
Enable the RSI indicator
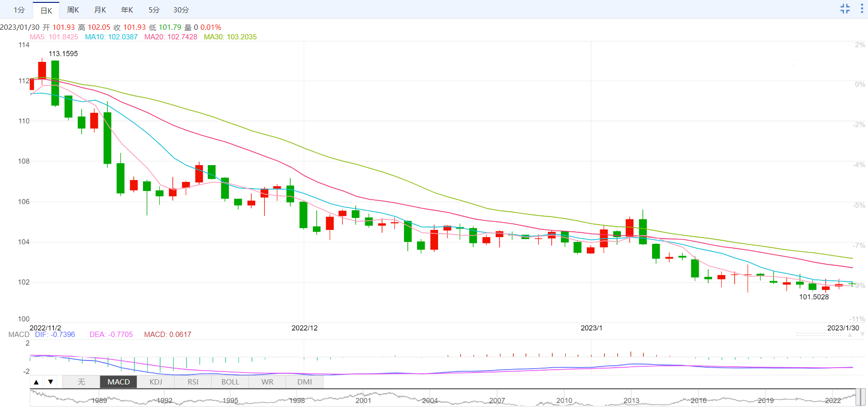click(193, 382)
